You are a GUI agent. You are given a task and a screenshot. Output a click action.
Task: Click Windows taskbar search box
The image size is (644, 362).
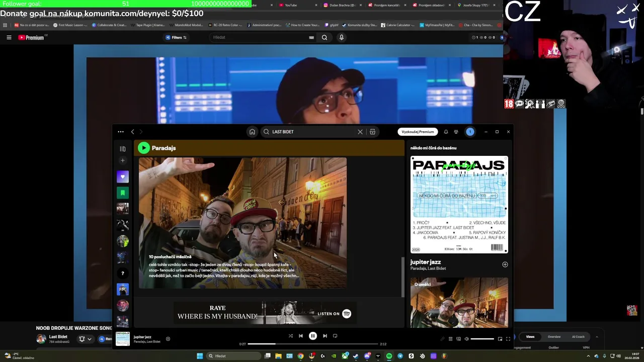pyautogui.click(x=234, y=356)
